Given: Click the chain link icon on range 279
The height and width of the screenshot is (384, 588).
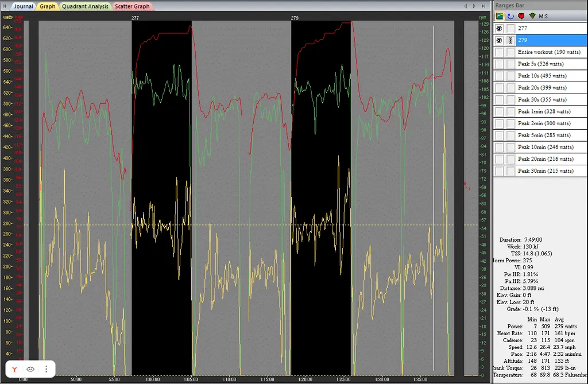Looking at the screenshot, I should tap(510, 40).
